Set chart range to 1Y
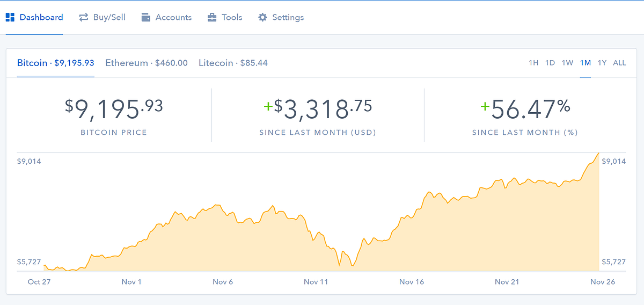Image resolution: width=644 pixels, height=305 pixels. pyautogui.click(x=602, y=63)
